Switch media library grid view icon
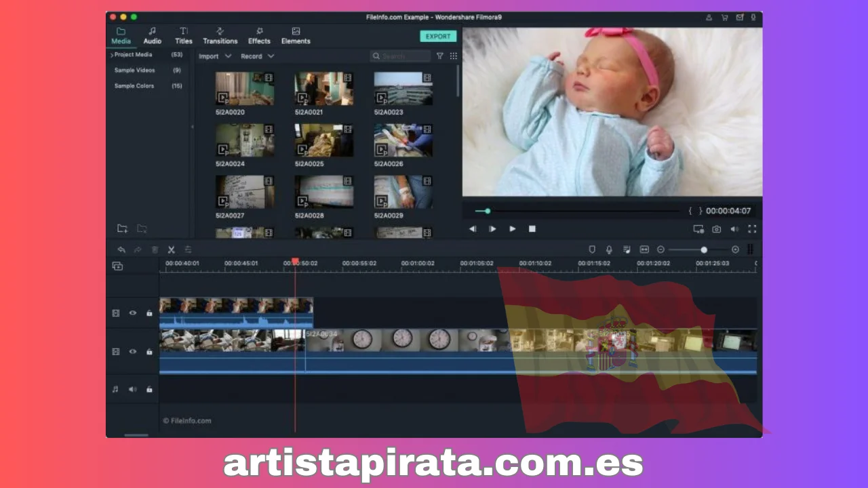This screenshot has width=868, height=488. tap(454, 56)
